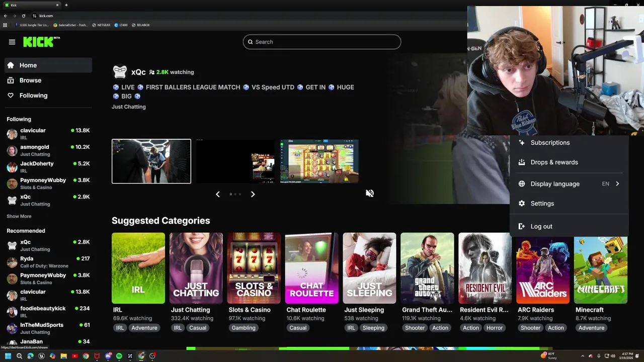This screenshot has width=644, height=362.
Task: Open the IRL category card
Action: click(x=138, y=268)
